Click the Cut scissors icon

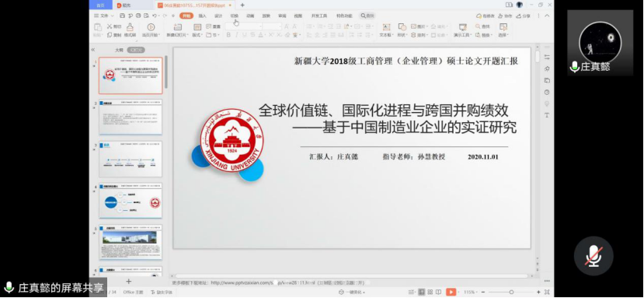pos(110,26)
